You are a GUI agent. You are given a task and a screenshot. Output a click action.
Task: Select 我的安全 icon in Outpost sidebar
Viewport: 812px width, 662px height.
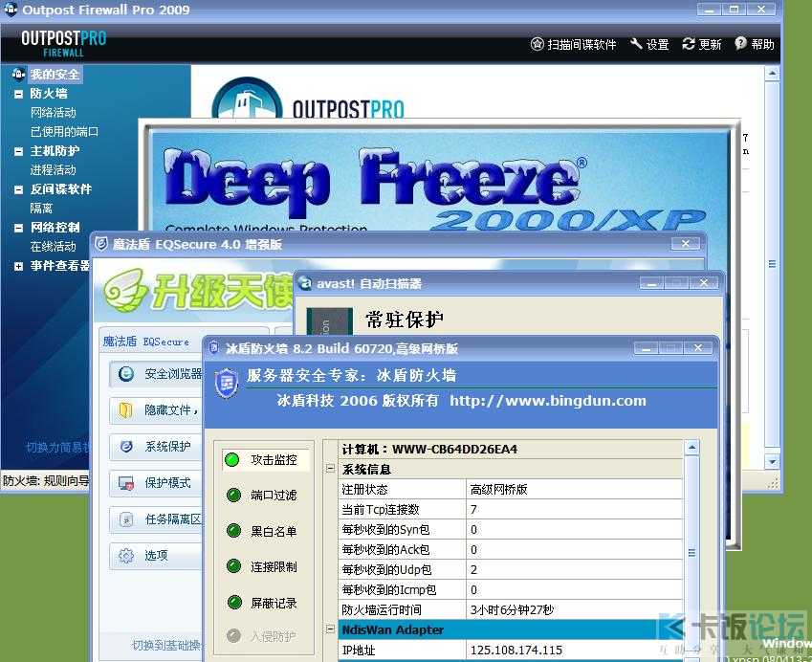tap(18, 74)
